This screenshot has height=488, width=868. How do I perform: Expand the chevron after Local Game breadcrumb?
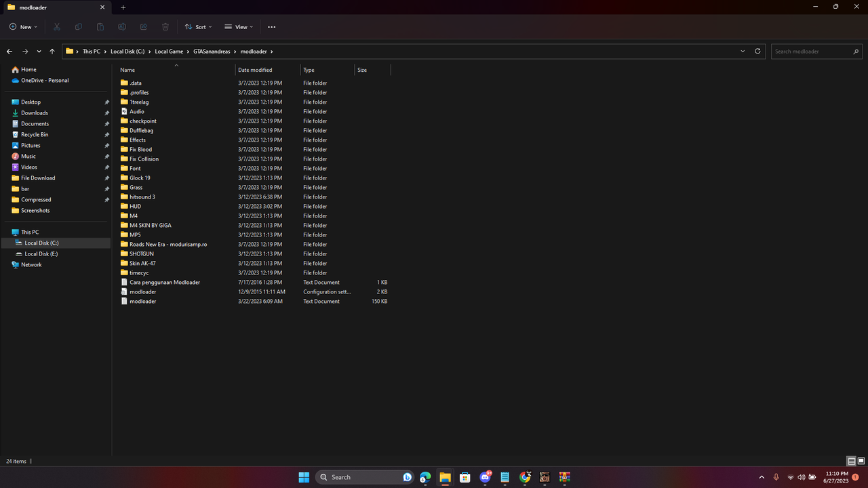[x=189, y=52]
